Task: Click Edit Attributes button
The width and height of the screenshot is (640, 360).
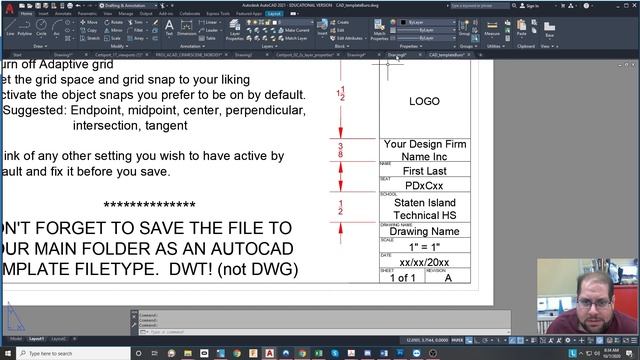Action: click(x=347, y=38)
